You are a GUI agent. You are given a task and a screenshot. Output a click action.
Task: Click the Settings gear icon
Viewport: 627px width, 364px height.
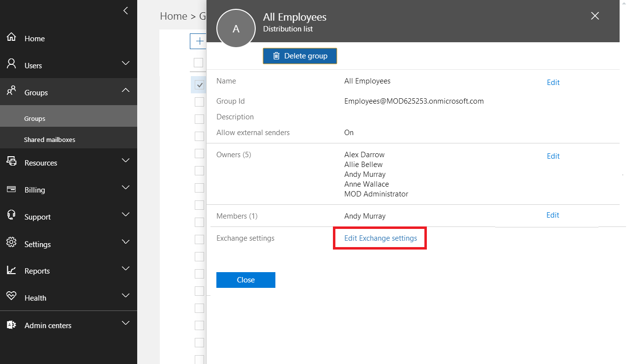tap(11, 244)
